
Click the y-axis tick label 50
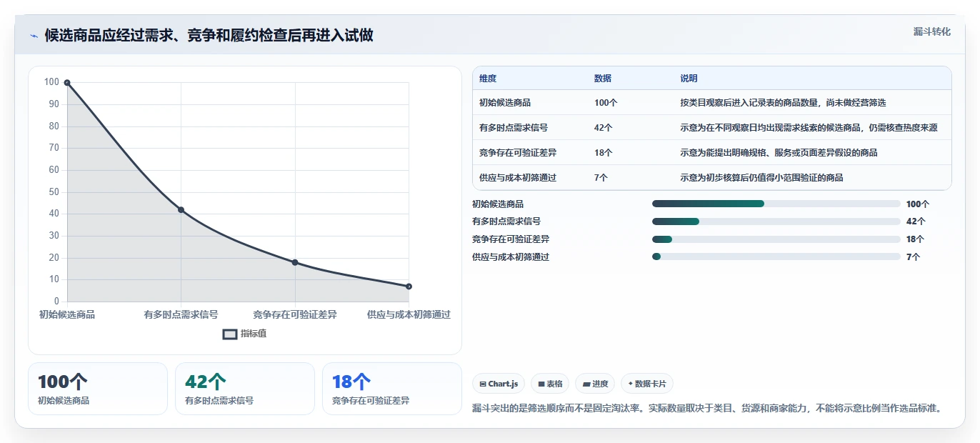(x=54, y=192)
